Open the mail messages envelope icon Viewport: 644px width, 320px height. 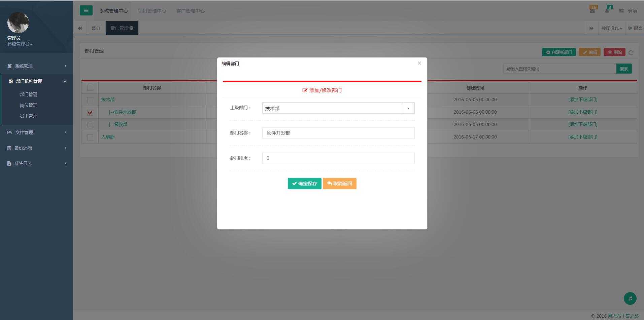click(x=592, y=11)
